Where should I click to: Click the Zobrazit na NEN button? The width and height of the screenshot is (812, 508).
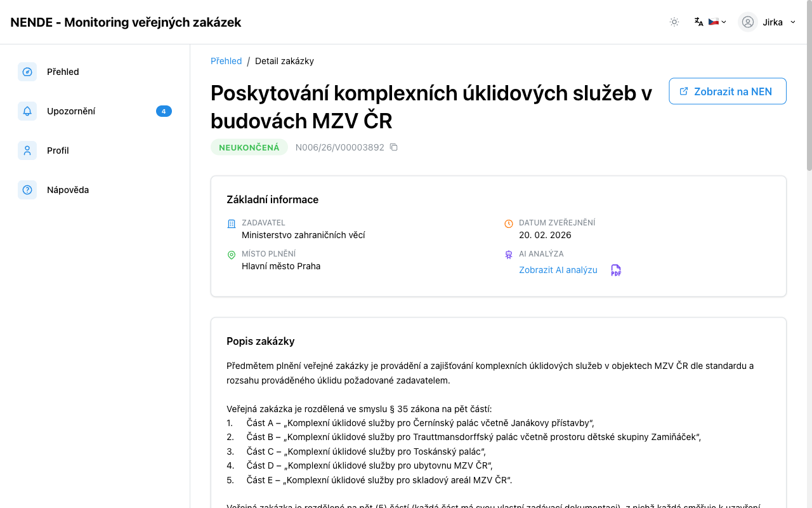(x=727, y=91)
